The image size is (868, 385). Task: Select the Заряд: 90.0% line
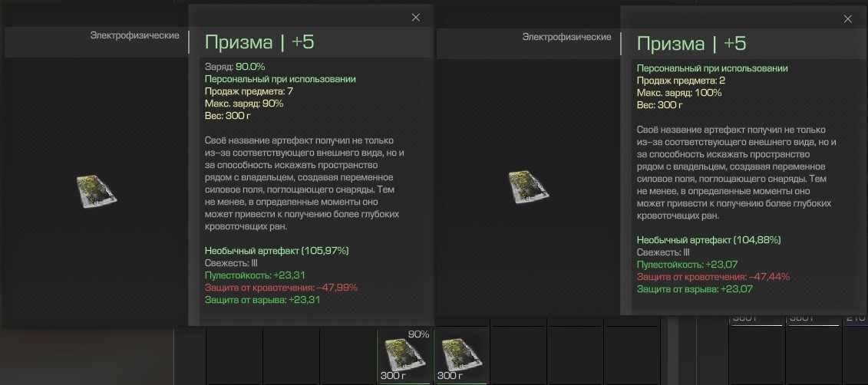coord(236,67)
